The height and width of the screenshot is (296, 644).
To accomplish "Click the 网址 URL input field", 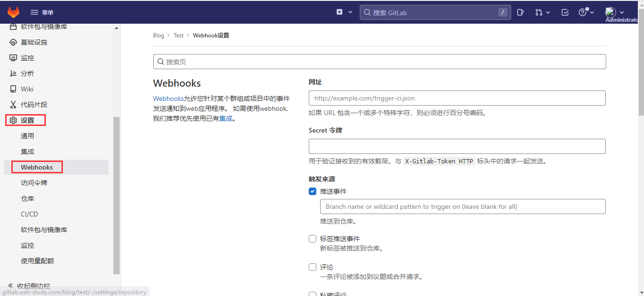I will pos(457,98).
